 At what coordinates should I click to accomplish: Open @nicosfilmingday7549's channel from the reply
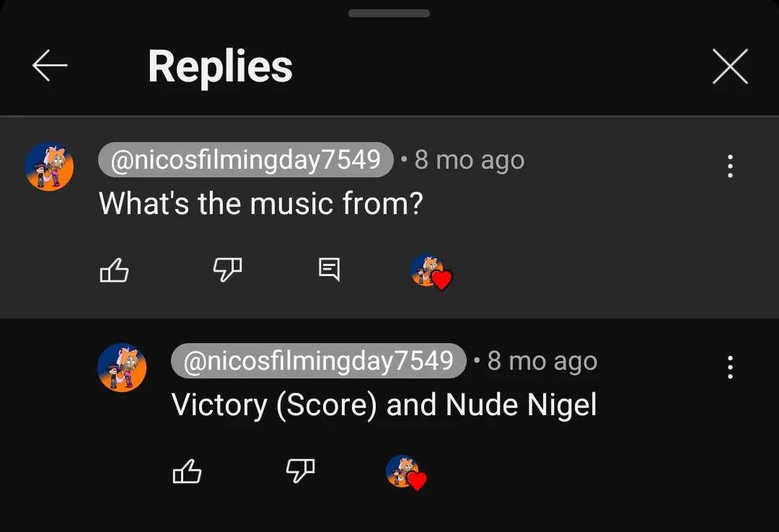[318, 360]
